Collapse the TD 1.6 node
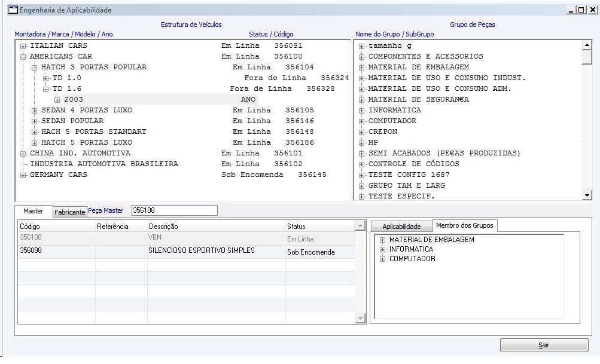The height and width of the screenshot is (364, 600). (46, 89)
